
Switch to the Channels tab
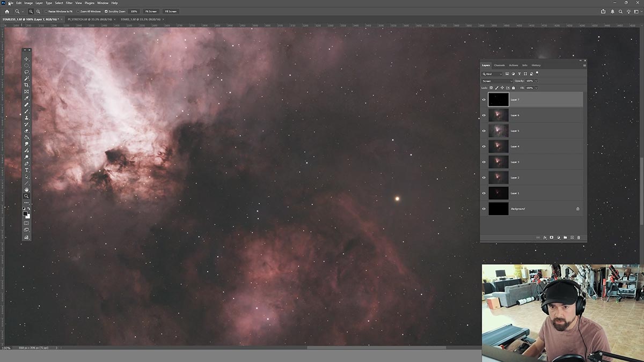tap(499, 65)
